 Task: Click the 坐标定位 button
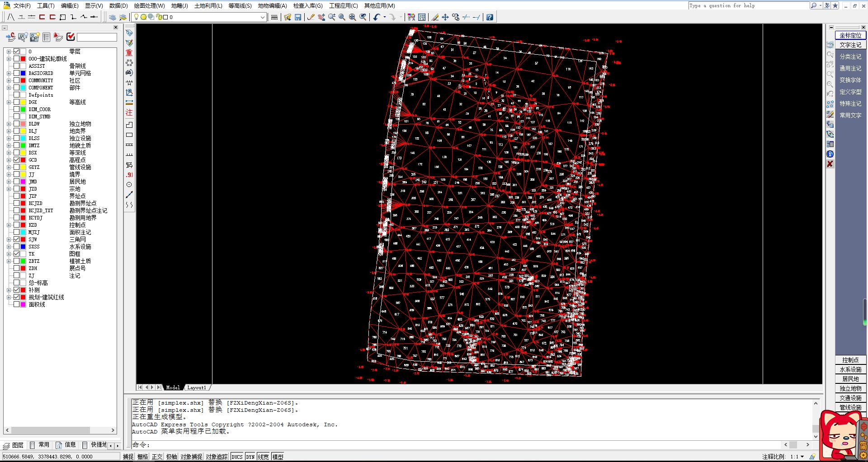point(850,35)
